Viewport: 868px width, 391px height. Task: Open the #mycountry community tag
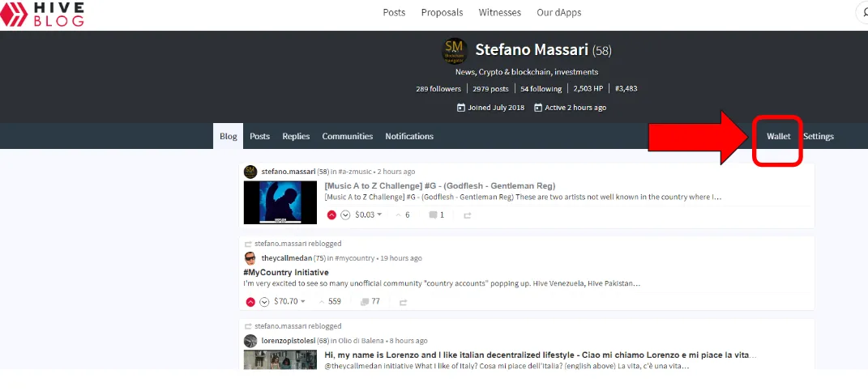[355, 258]
